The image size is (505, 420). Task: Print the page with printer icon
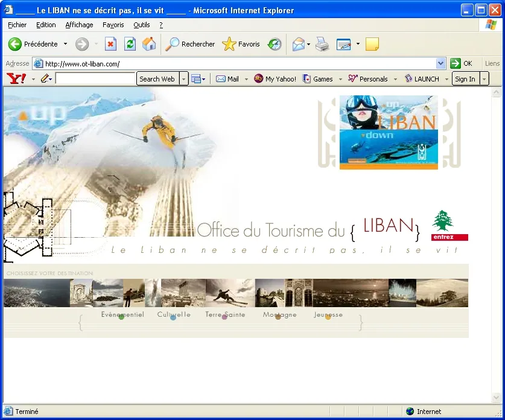(x=322, y=44)
